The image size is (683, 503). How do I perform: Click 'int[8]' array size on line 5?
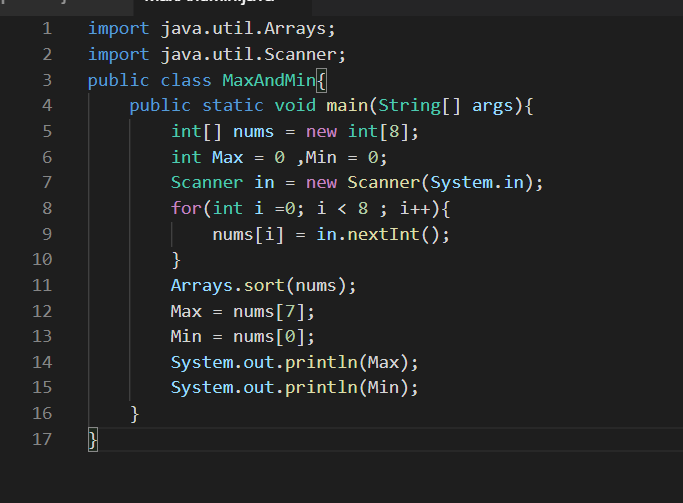[x=378, y=132]
